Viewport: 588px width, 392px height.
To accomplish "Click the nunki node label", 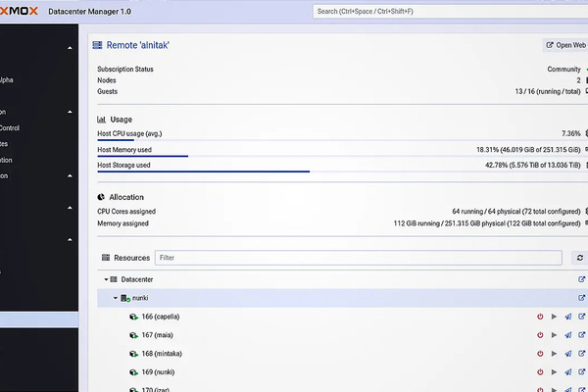I will pyautogui.click(x=140, y=298).
